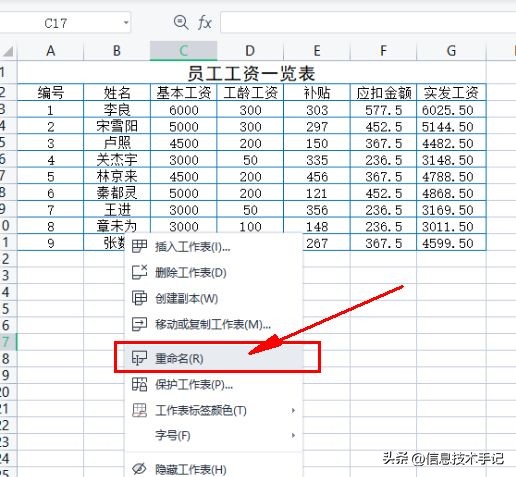Open the fx insert function button
516x477 pixels.
pos(204,23)
